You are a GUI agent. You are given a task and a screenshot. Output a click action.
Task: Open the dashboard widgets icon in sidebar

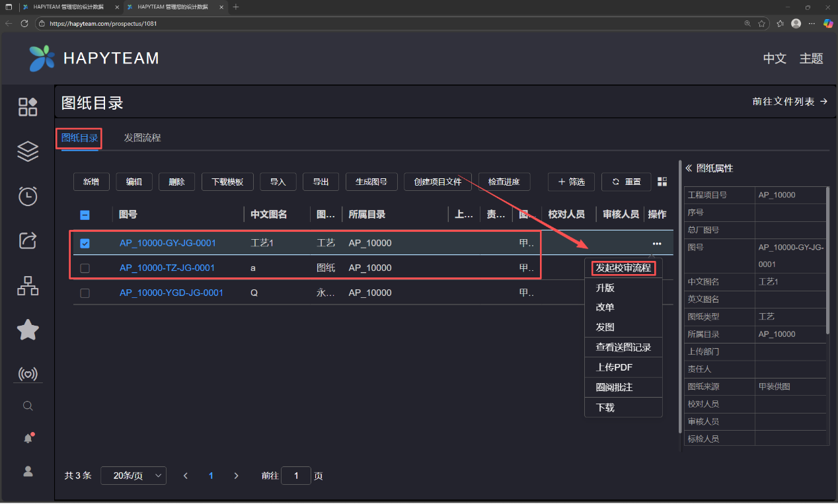28,107
